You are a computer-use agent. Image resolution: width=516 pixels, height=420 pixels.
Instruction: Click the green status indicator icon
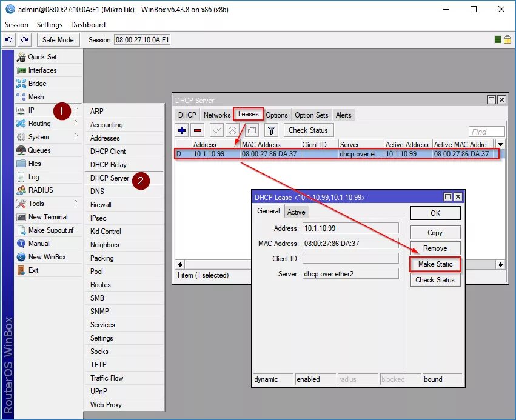click(498, 39)
